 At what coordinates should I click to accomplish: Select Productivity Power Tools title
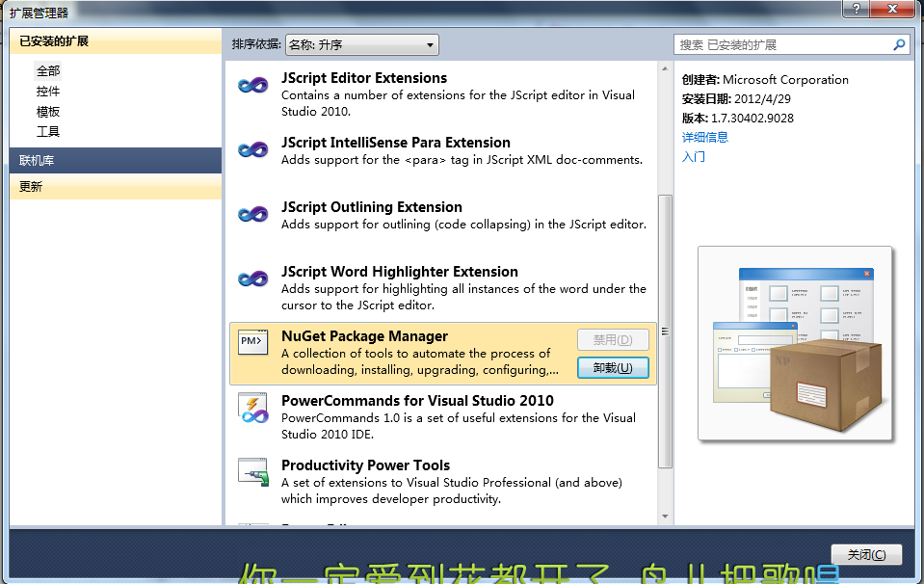tap(365, 465)
